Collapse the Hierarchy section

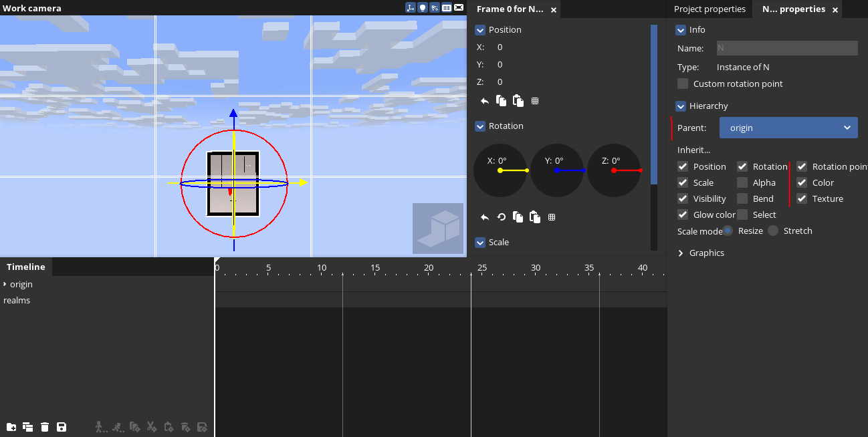pyautogui.click(x=681, y=106)
